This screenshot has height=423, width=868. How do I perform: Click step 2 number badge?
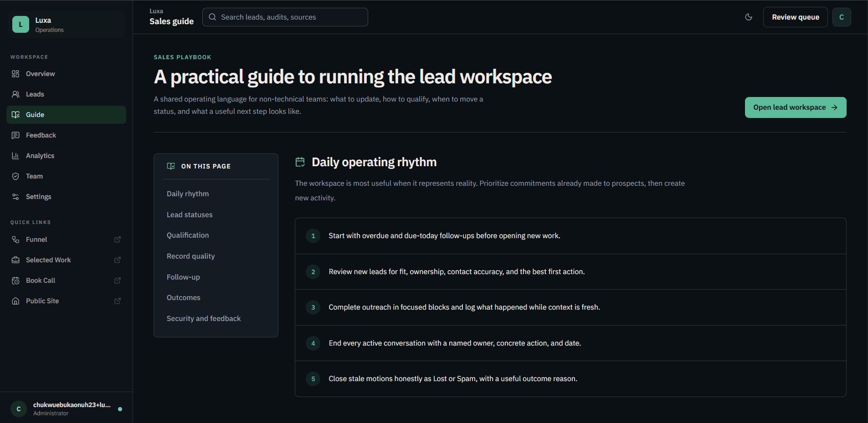tap(313, 272)
